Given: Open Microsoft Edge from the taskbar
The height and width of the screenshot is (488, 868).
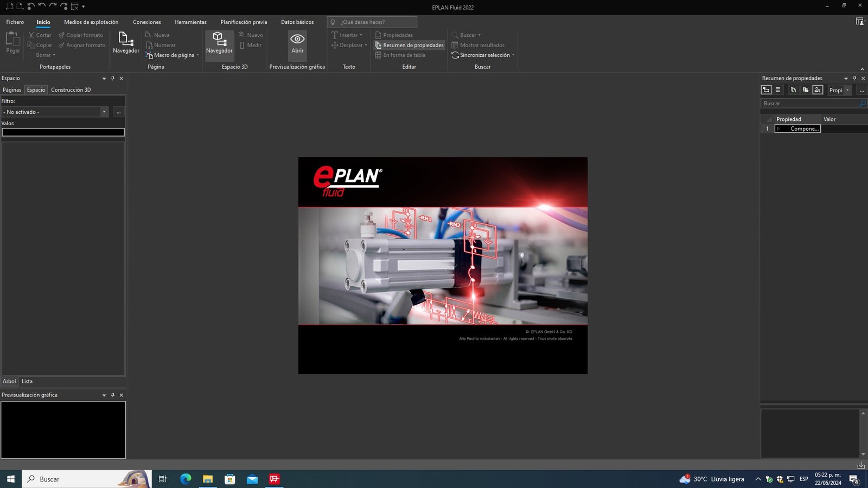Looking at the screenshot, I should 186,479.
